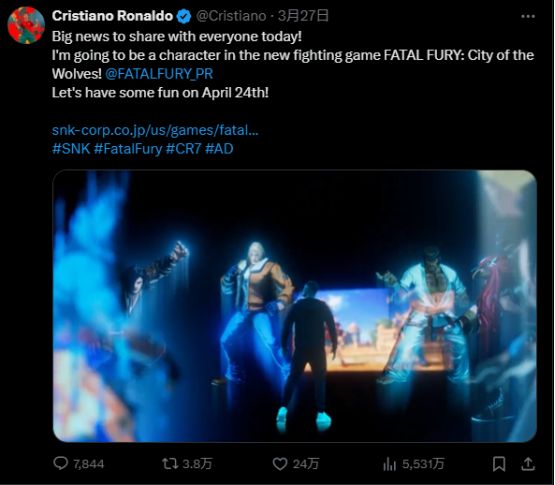Open the #FatalFury hashtag
This screenshot has height=485, width=555.
pos(128,149)
